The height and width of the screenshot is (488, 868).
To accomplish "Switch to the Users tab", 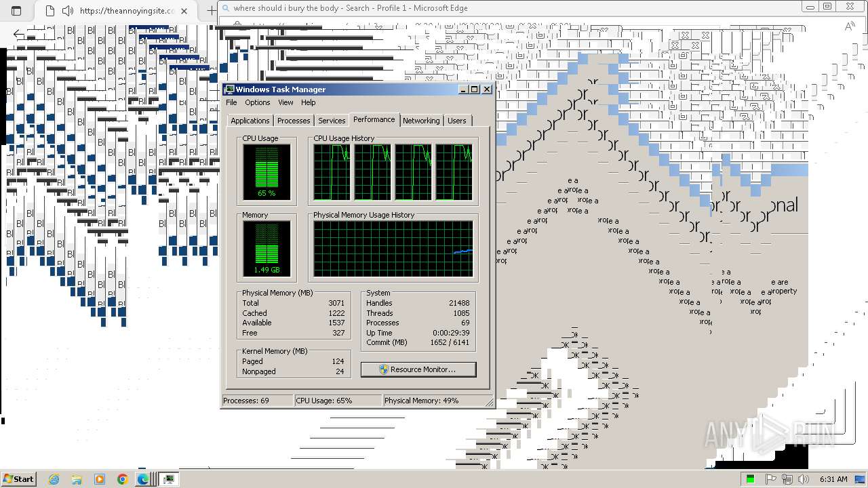I will 457,121.
